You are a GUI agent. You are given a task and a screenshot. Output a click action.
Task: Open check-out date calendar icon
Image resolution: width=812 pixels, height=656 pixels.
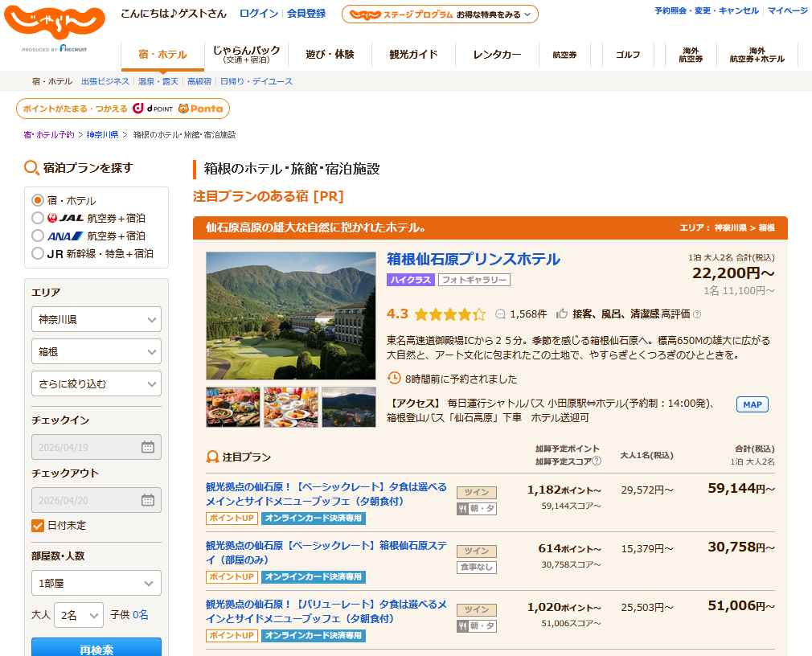pyautogui.click(x=147, y=500)
